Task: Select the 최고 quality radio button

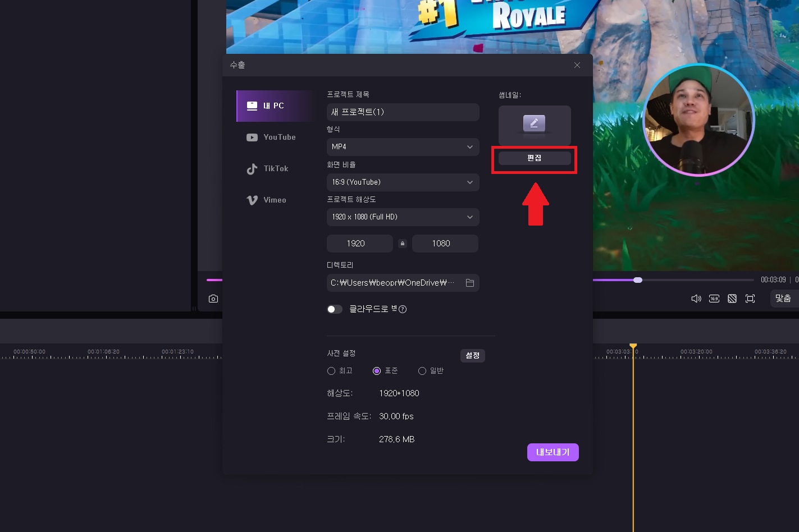Action: point(331,371)
